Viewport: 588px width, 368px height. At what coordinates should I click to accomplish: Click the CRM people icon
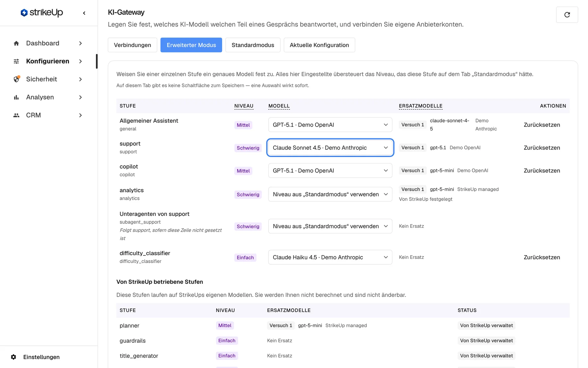[16, 115]
